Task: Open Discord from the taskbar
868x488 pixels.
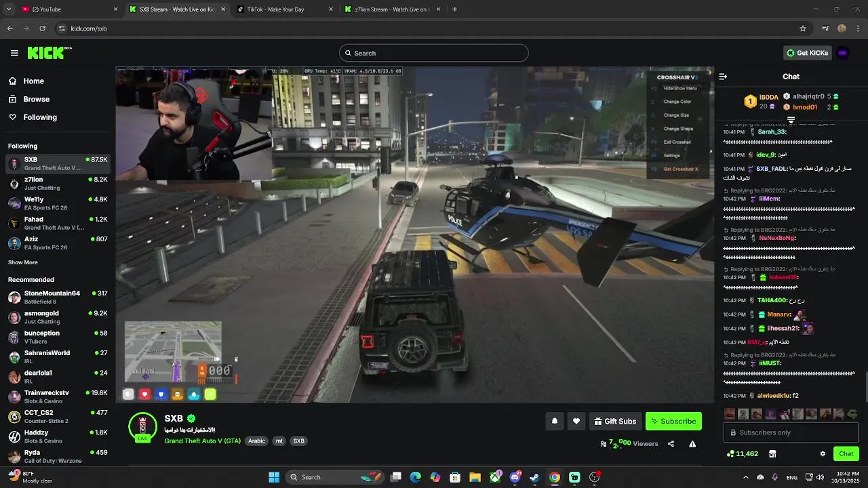Action: [515, 477]
